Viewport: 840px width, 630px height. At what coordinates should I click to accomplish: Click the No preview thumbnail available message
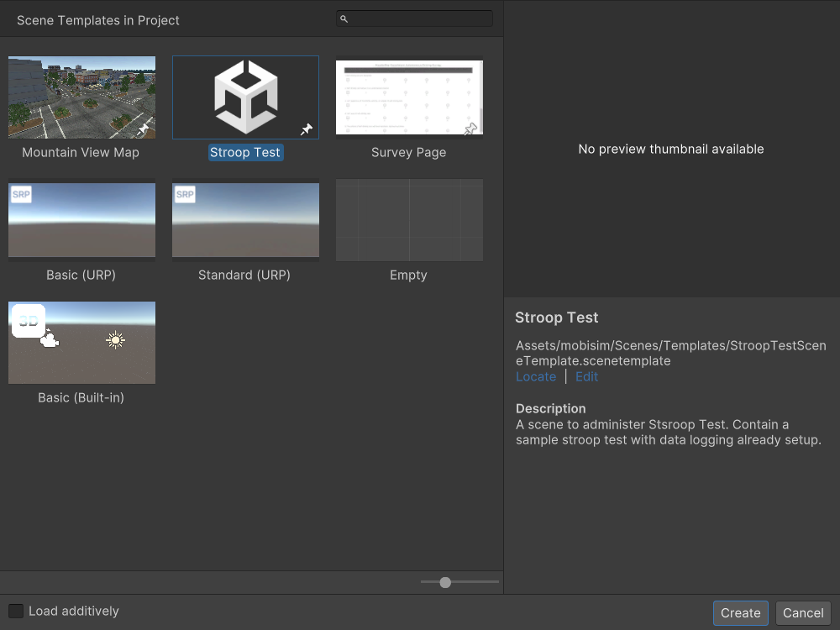pyautogui.click(x=671, y=149)
